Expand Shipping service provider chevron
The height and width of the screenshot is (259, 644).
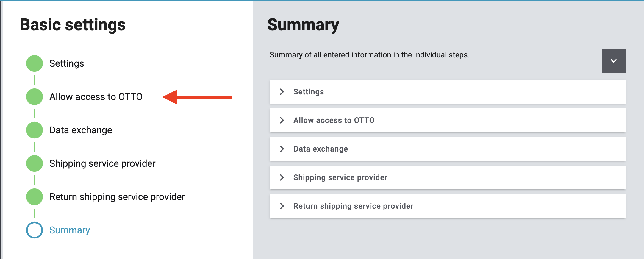[282, 177]
